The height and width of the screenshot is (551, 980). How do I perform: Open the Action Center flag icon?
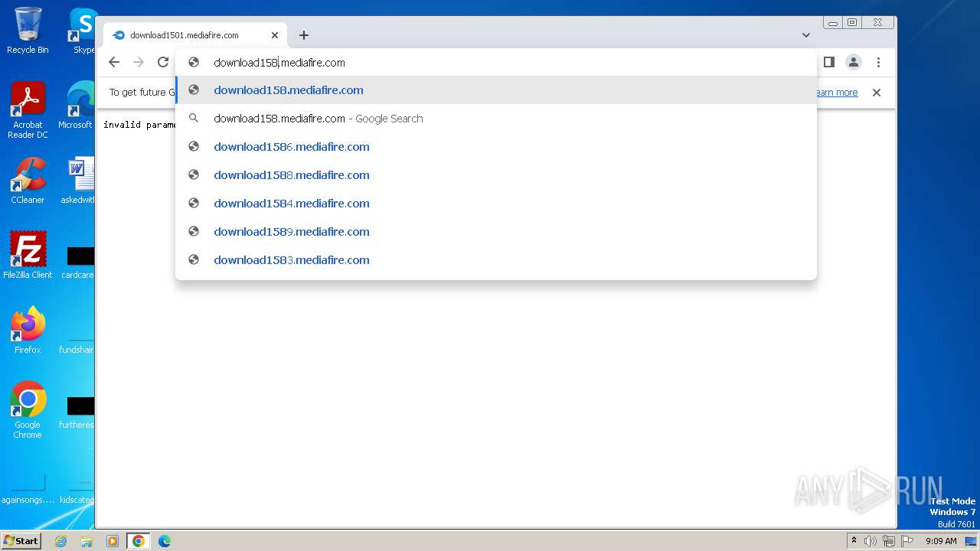pyautogui.click(x=907, y=541)
